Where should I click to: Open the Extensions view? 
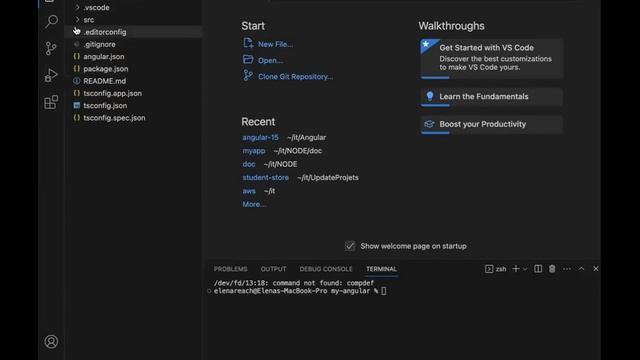51,102
